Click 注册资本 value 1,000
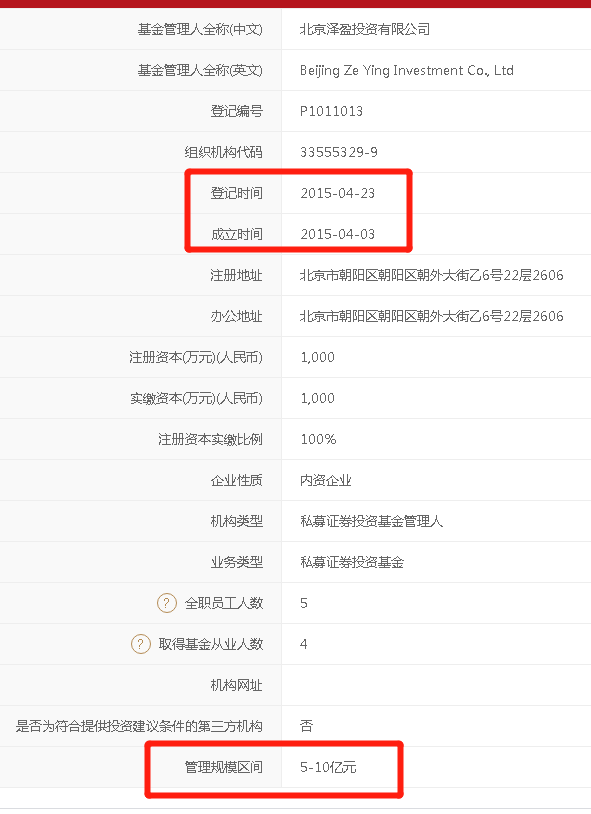The image size is (591, 814). (x=317, y=357)
